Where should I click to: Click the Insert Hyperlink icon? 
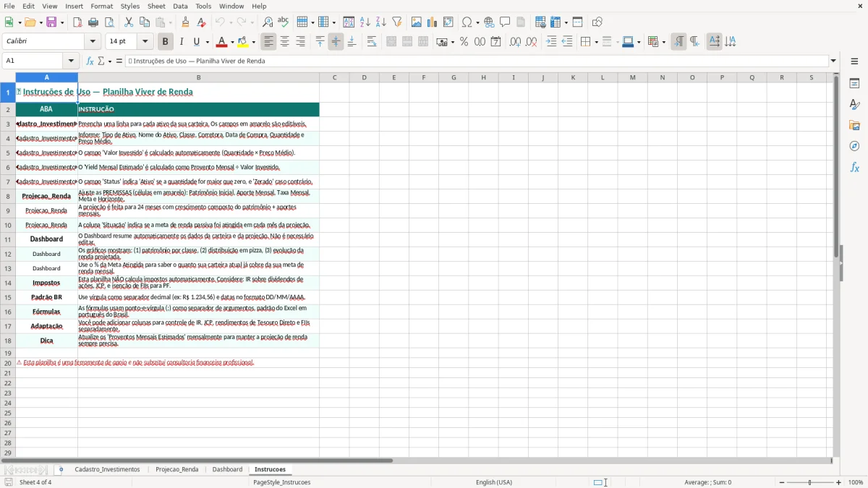tap(489, 22)
